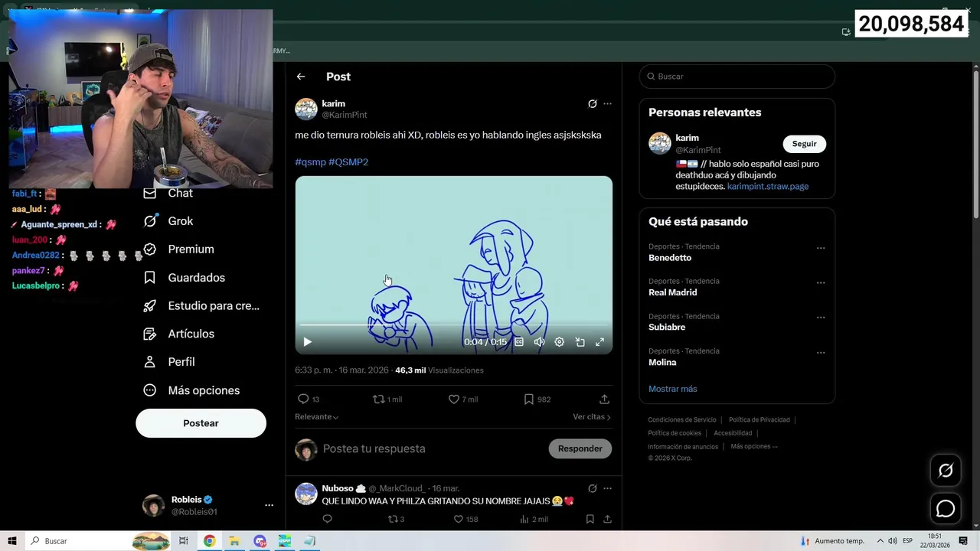Play the video in the post

coord(307,342)
